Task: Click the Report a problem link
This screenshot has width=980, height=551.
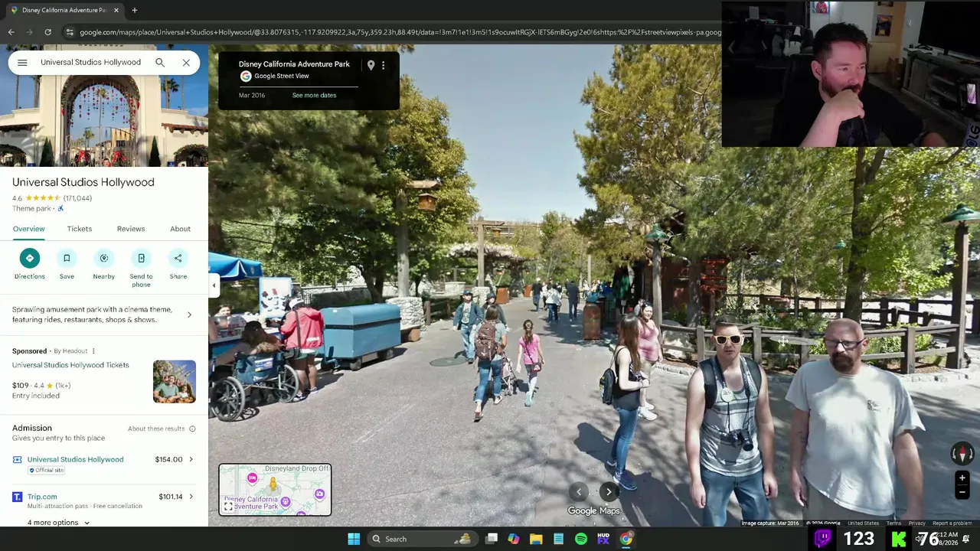Action: [952, 523]
